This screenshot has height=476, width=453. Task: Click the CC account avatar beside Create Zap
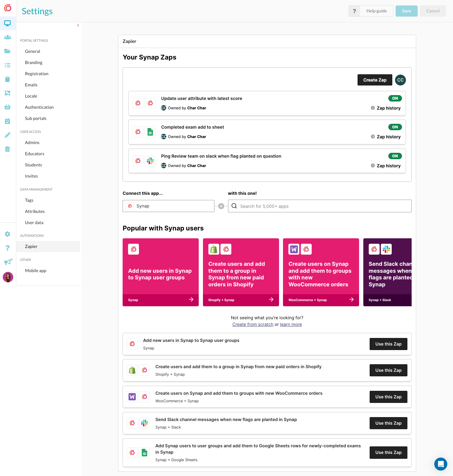400,80
